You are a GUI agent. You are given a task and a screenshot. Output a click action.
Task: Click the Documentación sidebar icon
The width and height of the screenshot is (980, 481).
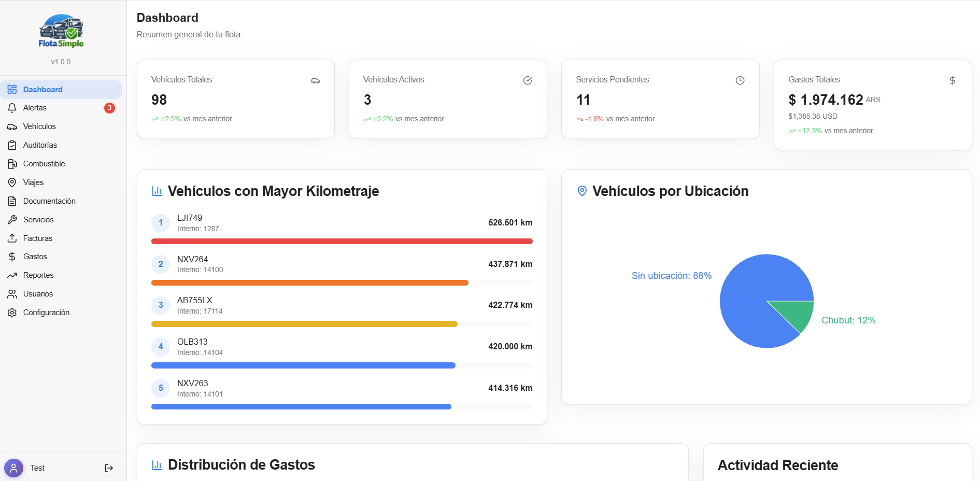tap(12, 201)
